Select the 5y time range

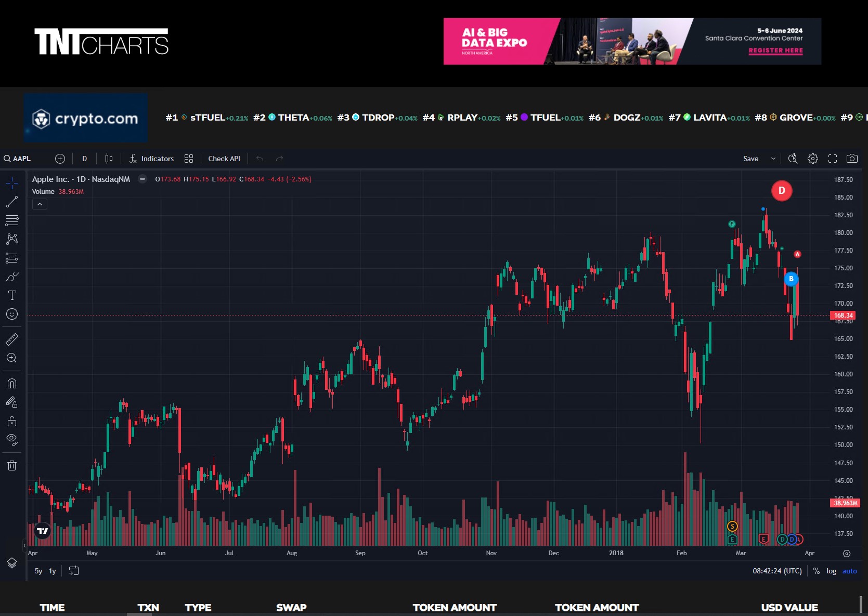(x=38, y=571)
